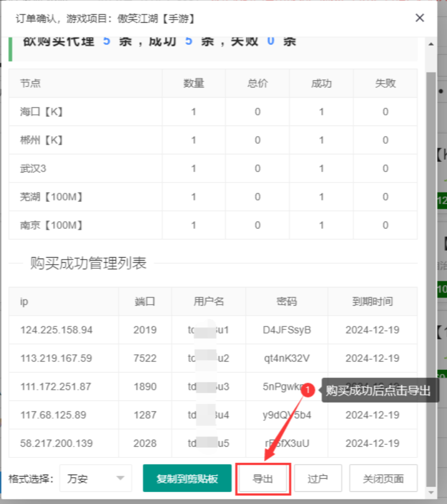Select the 总价 column header
This screenshot has height=504, width=447.
tap(257, 83)
